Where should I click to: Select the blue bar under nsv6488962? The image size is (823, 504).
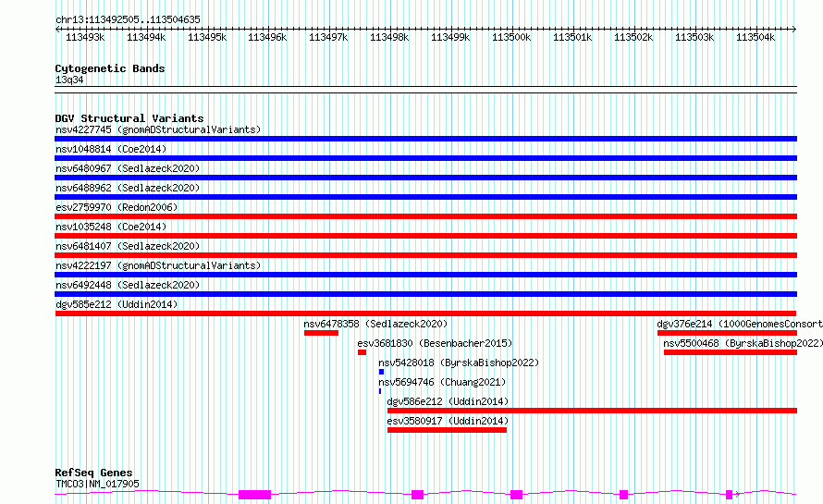[x=425, y=197]
